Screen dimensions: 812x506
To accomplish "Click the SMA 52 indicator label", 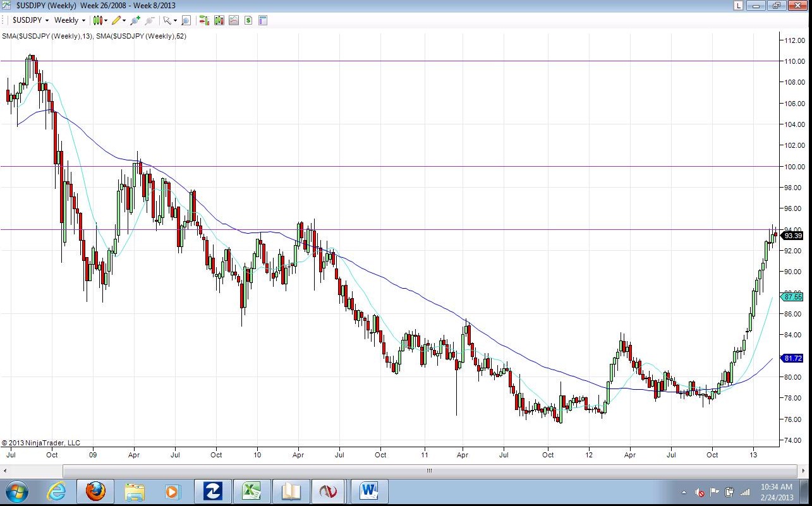I will pyautogui.click(x=142, y=36).
